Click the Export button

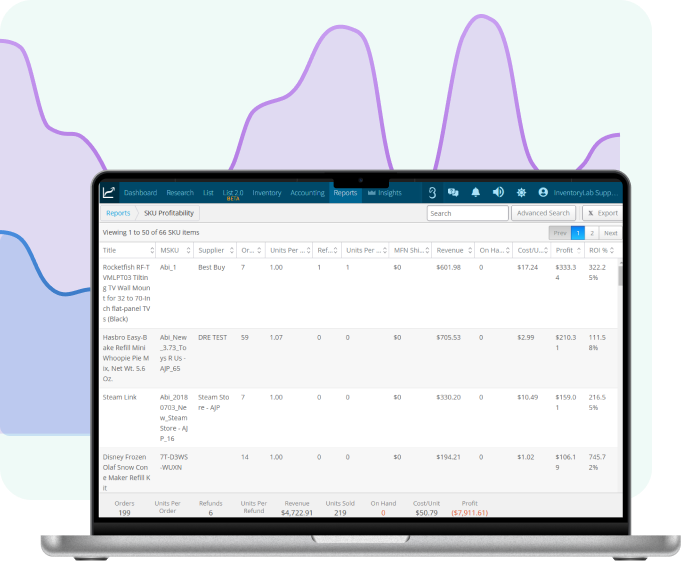coord(602,213)
